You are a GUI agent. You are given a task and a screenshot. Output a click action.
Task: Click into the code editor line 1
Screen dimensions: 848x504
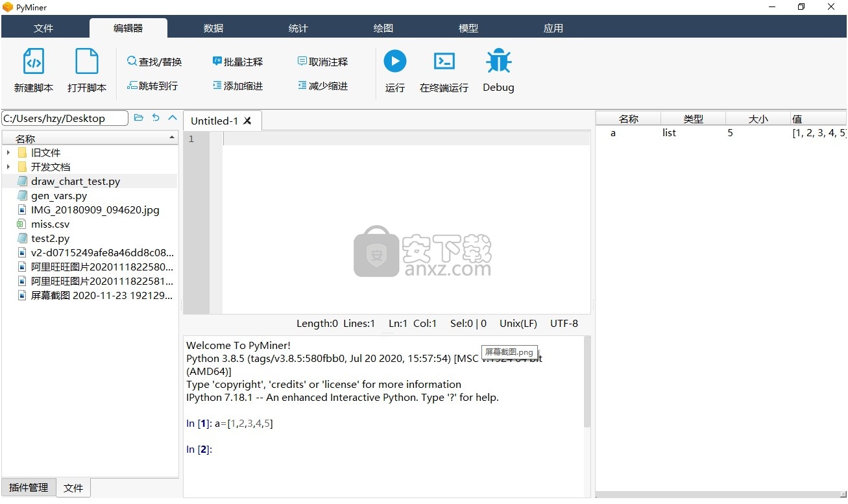point(406,139)
